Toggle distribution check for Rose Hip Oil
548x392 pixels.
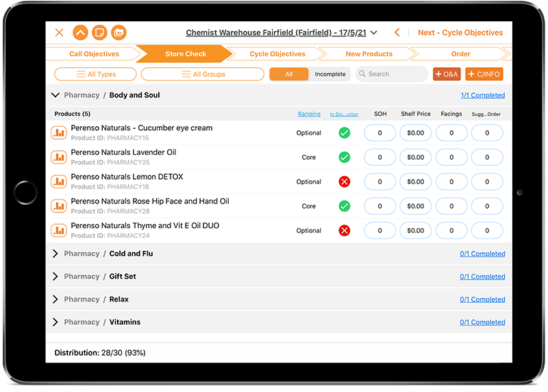(345, 206)
